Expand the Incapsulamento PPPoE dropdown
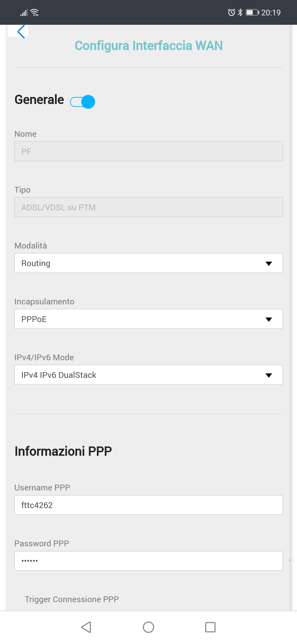 click(x=148, y=319)
